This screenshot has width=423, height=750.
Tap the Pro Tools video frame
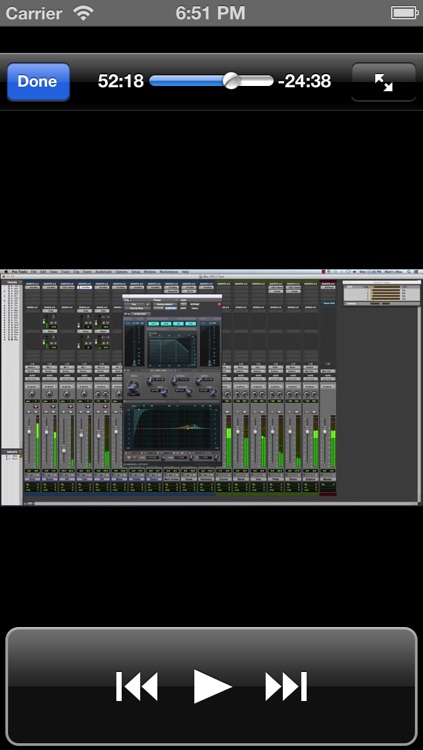pos(212,387)
